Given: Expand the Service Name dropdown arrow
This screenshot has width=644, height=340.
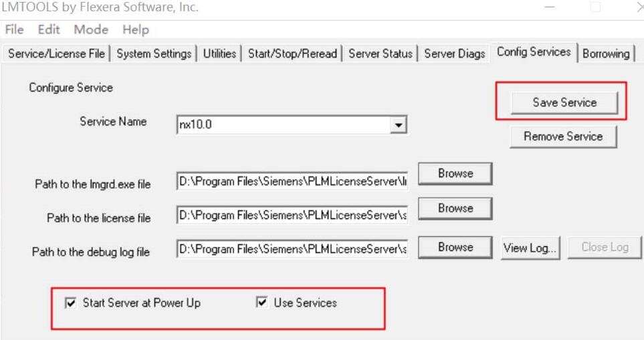Looking at the screenshot, I should pyautogui.click(x=399, y=124).
